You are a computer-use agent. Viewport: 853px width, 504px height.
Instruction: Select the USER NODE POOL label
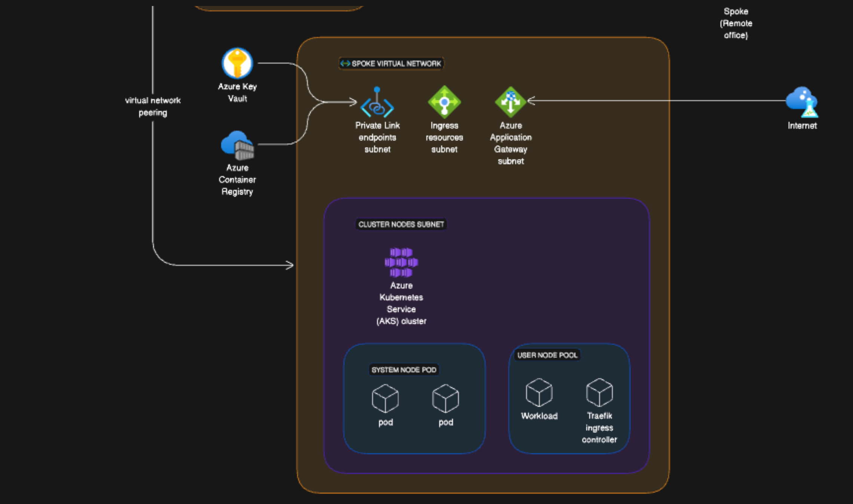[547, 355]
